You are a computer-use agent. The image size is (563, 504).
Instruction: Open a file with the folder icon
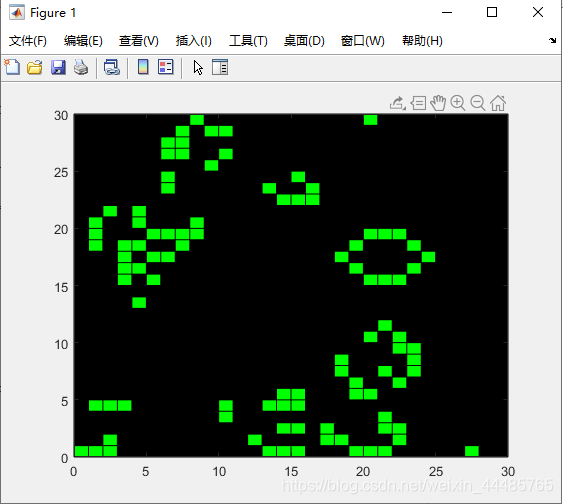[x=35, y=67]
